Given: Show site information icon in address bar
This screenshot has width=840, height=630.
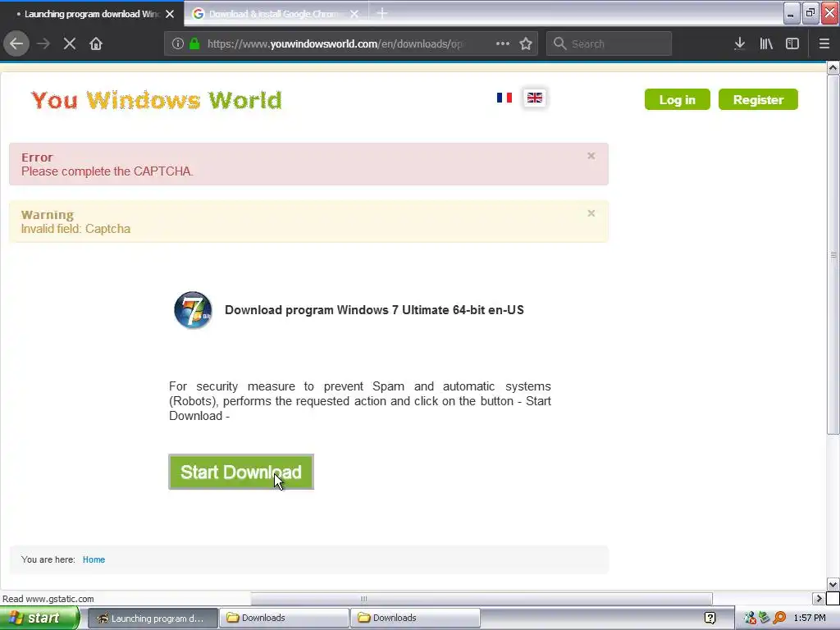Looking at the screenshot, I should point(178,44).
